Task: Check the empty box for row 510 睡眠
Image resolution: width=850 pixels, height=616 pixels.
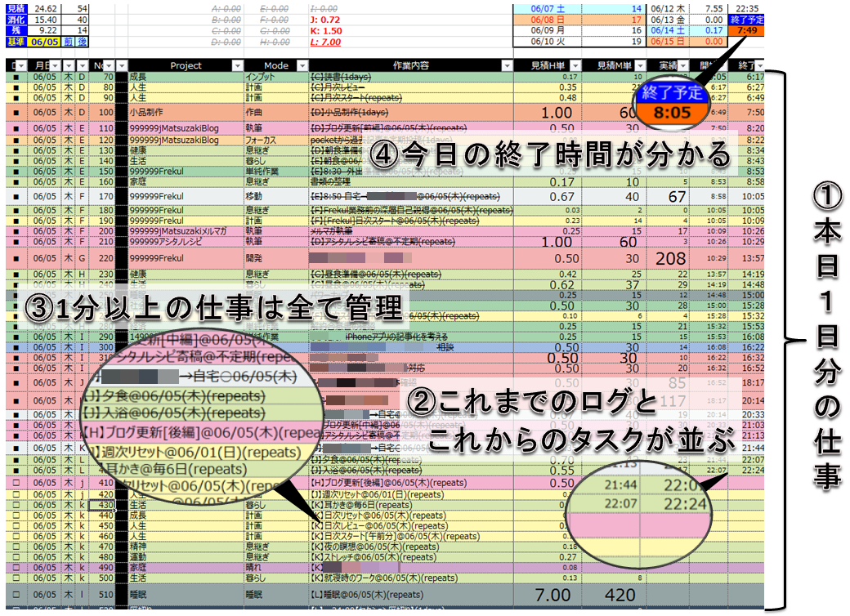Action: [16, 595]
